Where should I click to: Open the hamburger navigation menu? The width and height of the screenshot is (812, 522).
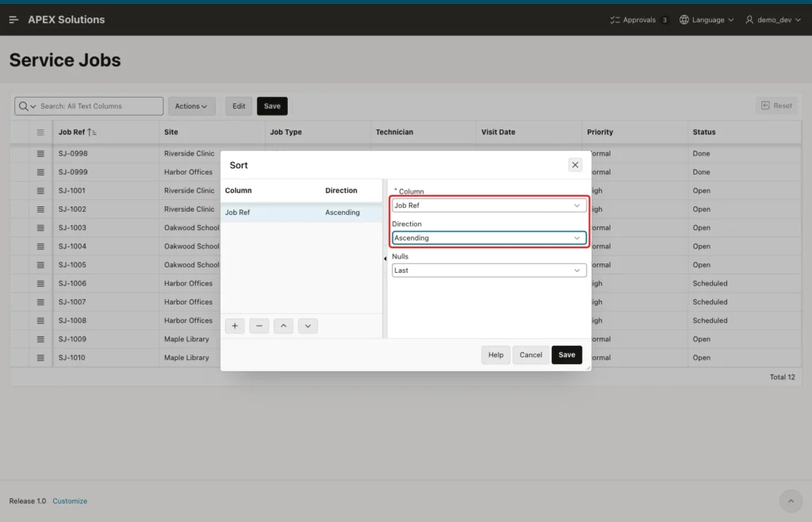[x=14, y=20]
